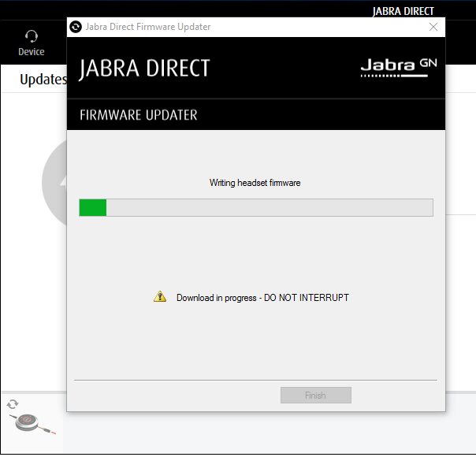The width and height of the screenshot is (476, 457).
Task: Select the Device tab label
Action: click(x=32, y=52)
